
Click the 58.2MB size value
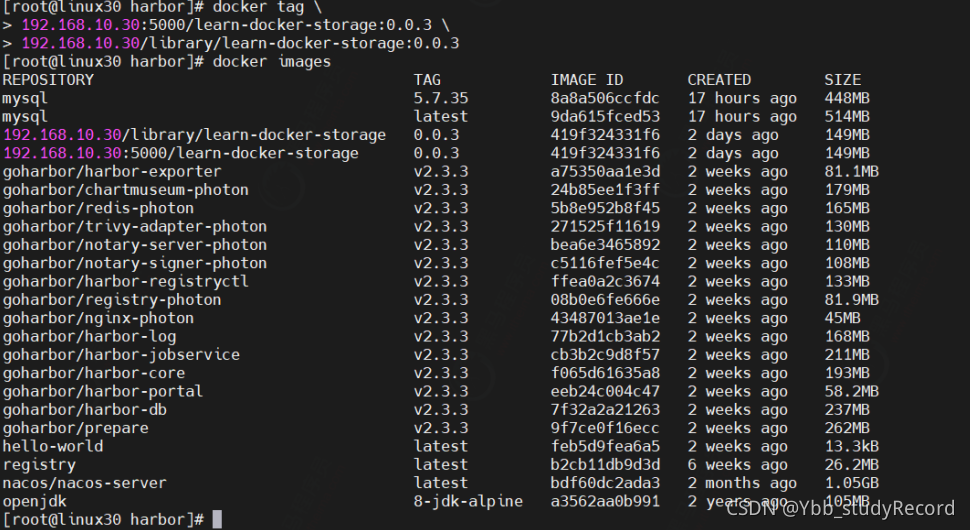[x=851, y=391]
